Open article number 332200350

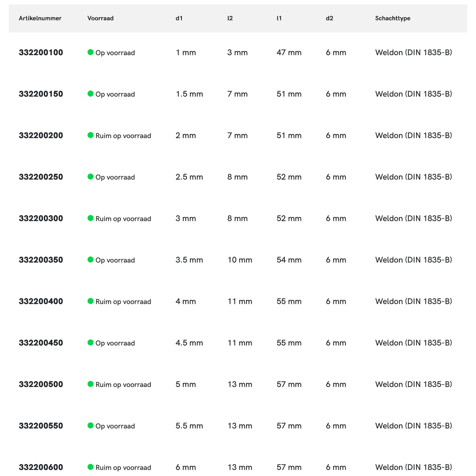(x=41, y=260)
